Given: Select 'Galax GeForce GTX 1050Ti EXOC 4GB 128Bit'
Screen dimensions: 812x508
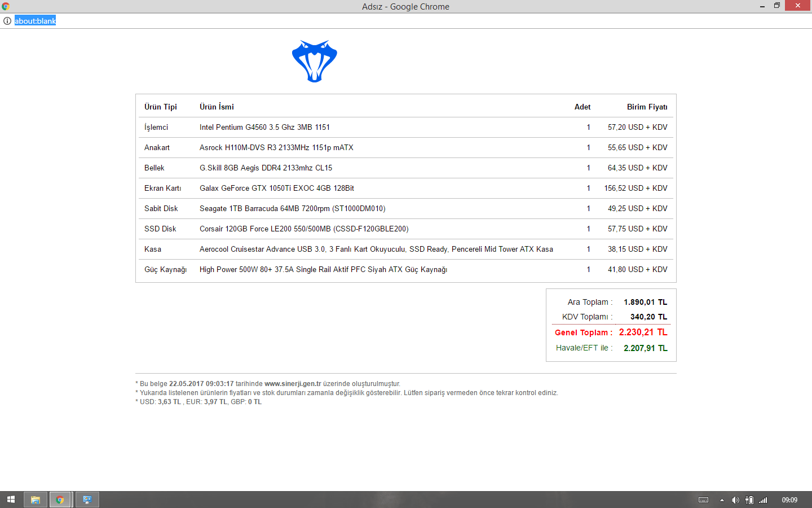Looking at the screenshot, I should 277,188.
